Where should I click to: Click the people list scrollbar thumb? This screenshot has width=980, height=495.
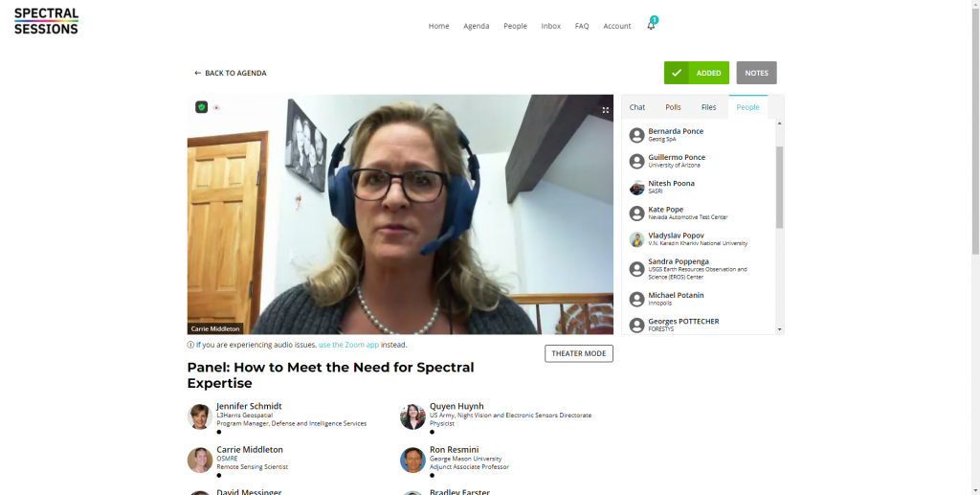(x=779, y=188)
